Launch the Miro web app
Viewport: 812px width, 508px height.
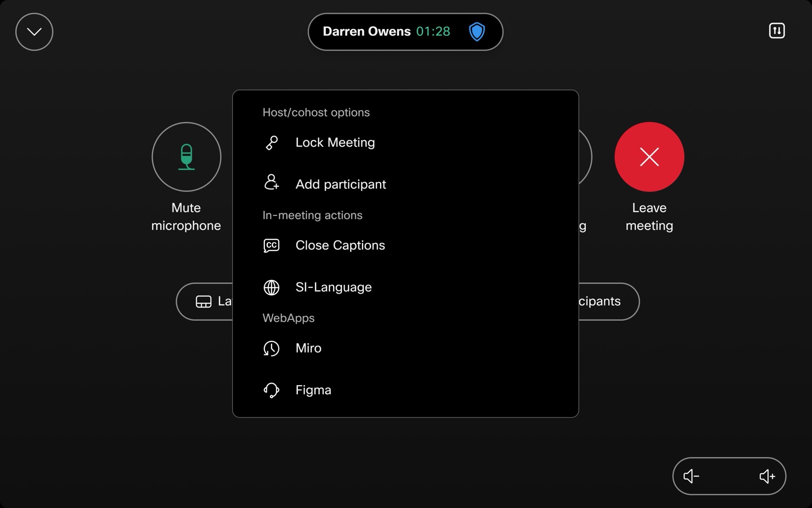pos(405,348)
